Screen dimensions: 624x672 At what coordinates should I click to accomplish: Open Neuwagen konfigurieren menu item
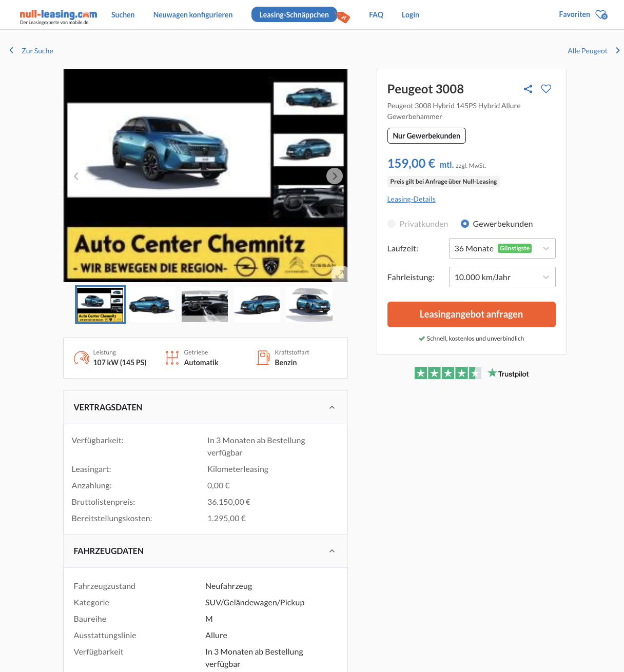point(193,15)
